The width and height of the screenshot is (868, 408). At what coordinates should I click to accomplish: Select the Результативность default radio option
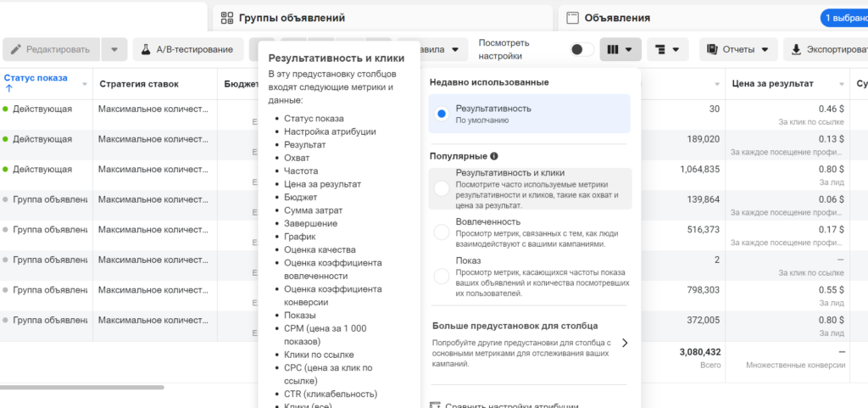(442, 114)
